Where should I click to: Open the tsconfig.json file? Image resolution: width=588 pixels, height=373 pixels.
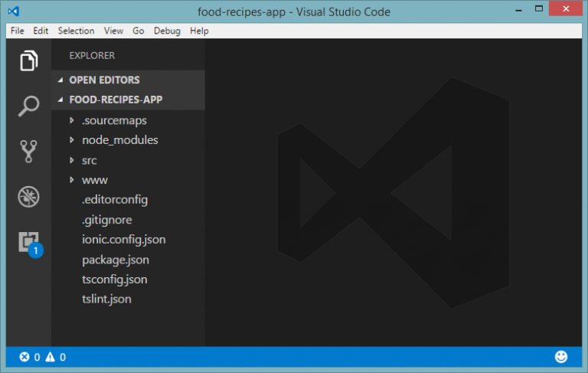point(114,280)
